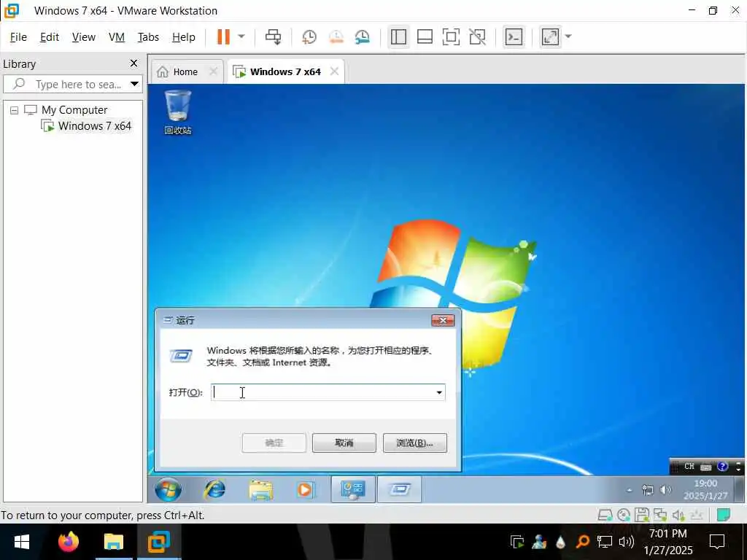This screenshot has height=560, width=747.
Task: Revert VM to previous snapshot
Action: (x=336, y=36)
